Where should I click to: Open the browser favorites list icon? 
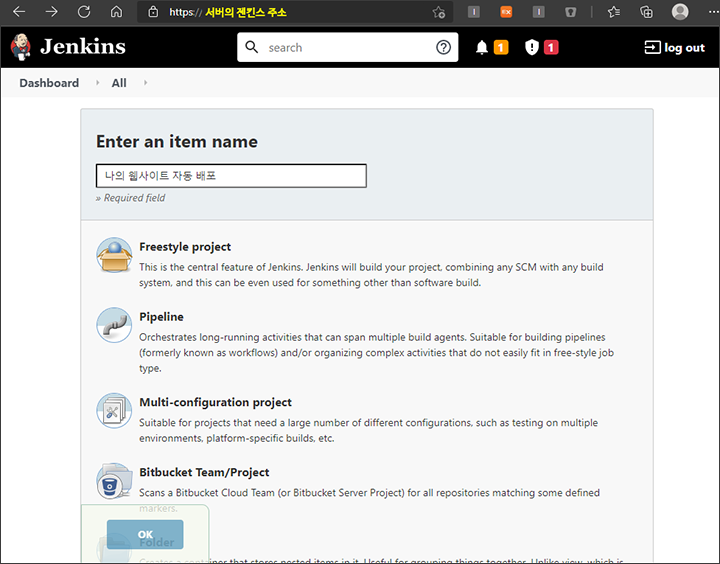point(613,12)
